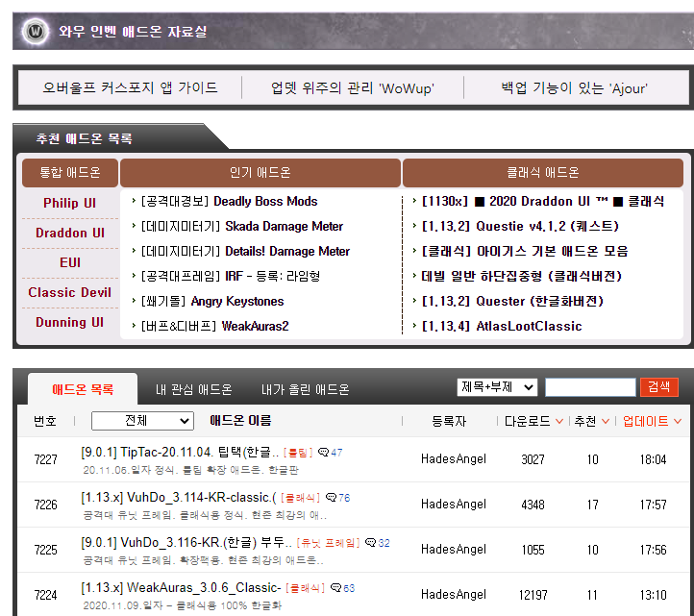Open Questie v4.1.2 link

coord(520,226)
